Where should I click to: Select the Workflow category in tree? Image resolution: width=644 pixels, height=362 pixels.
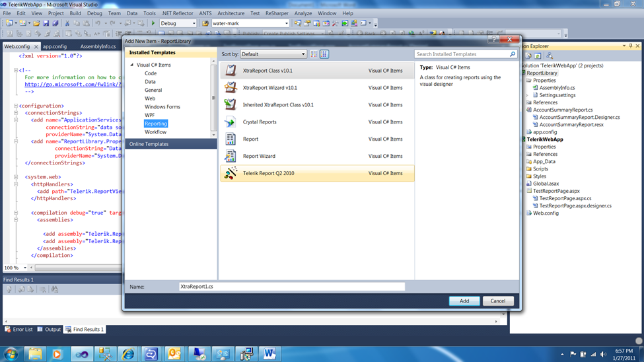click(x=155, y=132)
